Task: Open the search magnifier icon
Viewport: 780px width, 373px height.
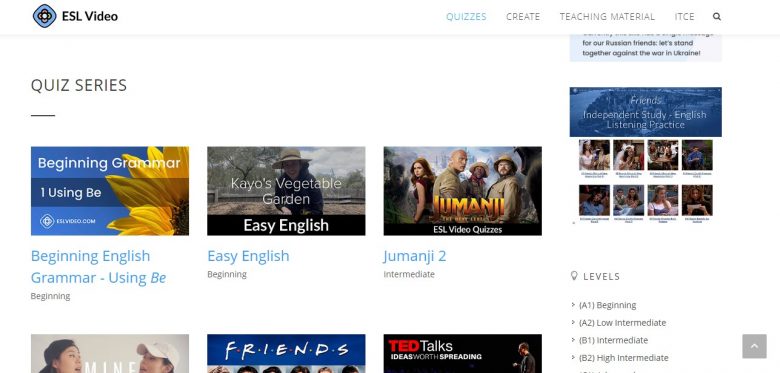Action: pyautogui.click(x=716, y=16)
